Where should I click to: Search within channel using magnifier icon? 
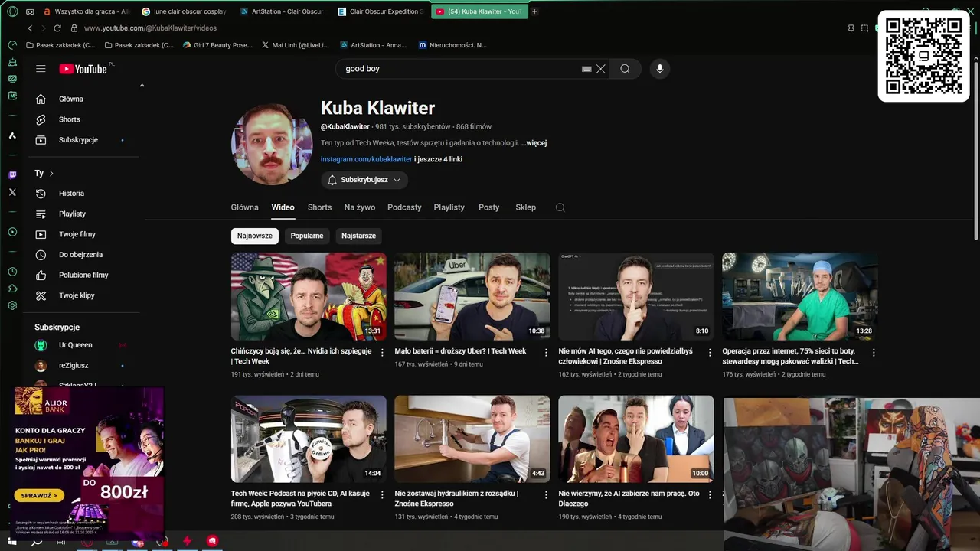pyautogui.click(x=560, y=207)
